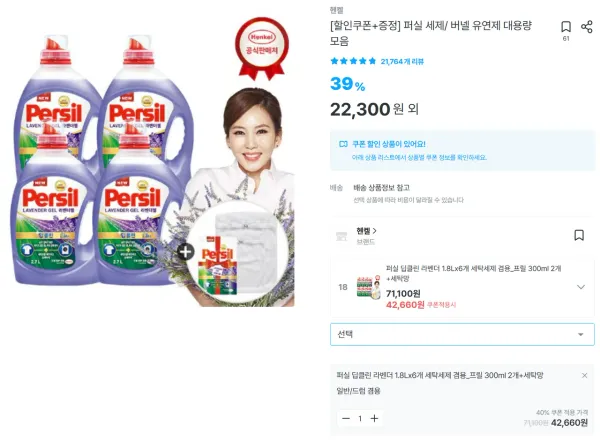600x441 pixels.
Task: Click the star rating icons
Action: tap(353, 61)
